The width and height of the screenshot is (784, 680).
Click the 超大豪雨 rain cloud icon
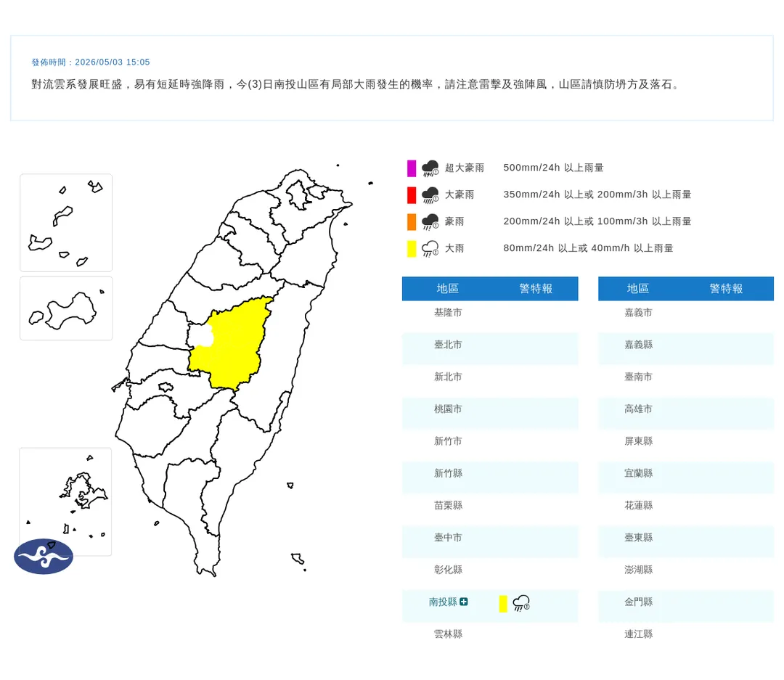(x=430, y=168)
